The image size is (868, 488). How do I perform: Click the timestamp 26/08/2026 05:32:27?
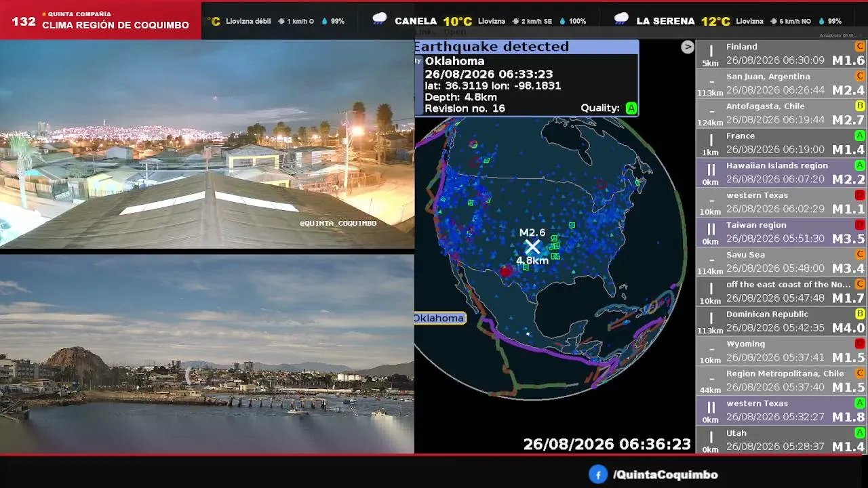coord(775,417)
